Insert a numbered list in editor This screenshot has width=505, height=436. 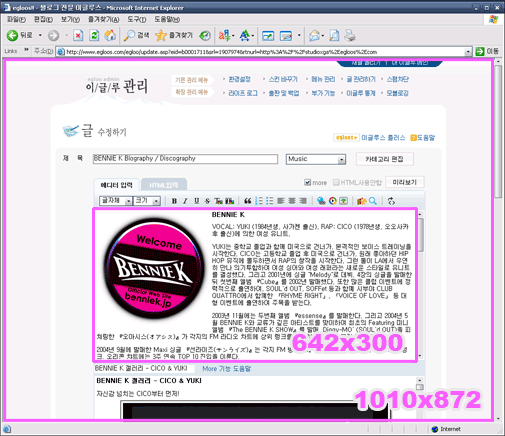coord(259,201)
